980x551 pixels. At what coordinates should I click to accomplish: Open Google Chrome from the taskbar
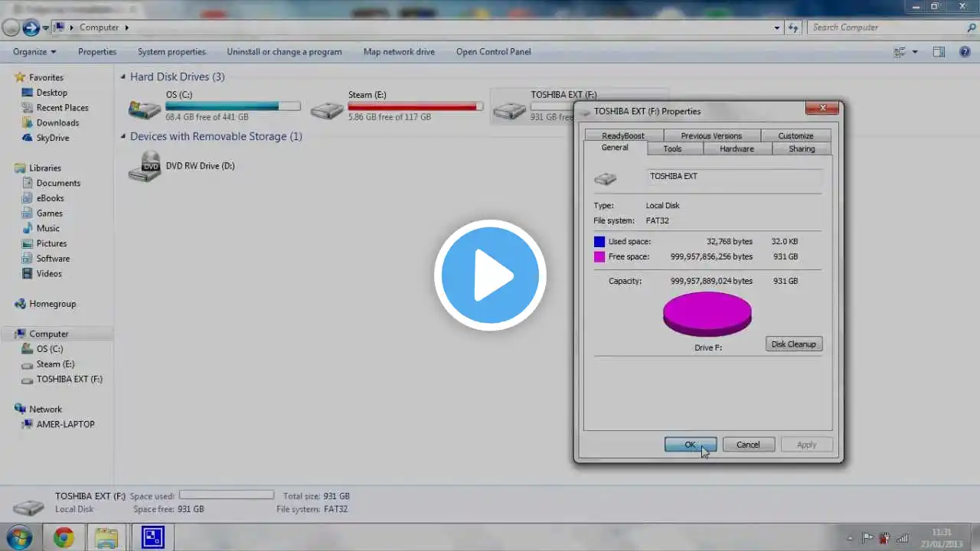(x=64, y=537)
